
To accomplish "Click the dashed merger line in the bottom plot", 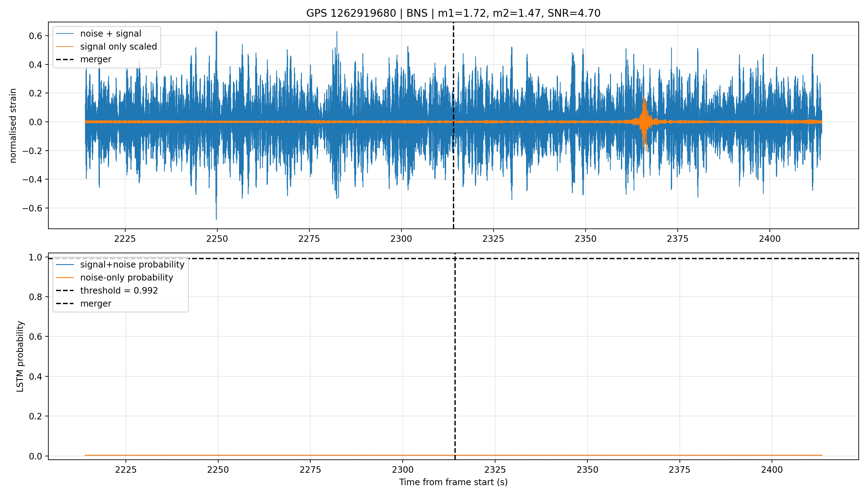I will point(455,358).
